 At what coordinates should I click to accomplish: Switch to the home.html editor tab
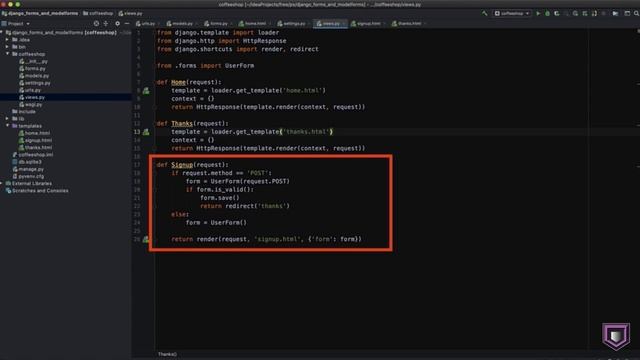click(253, 24)
